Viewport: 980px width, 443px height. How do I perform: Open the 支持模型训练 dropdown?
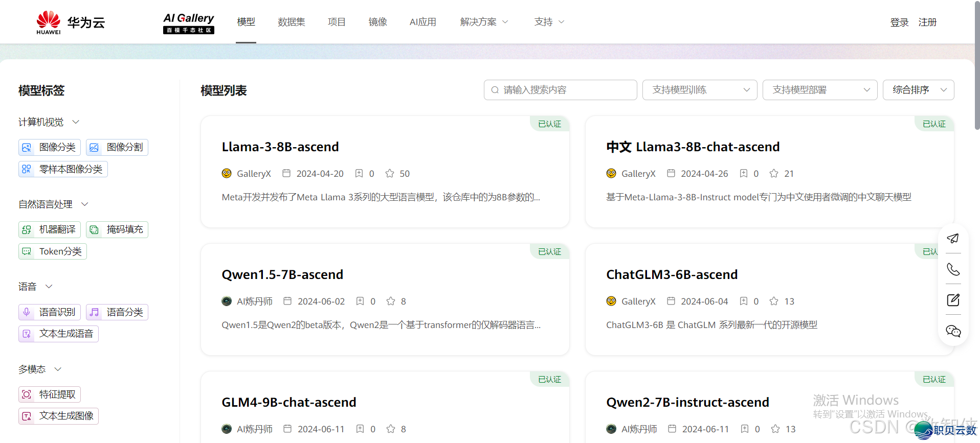point(699,90)
